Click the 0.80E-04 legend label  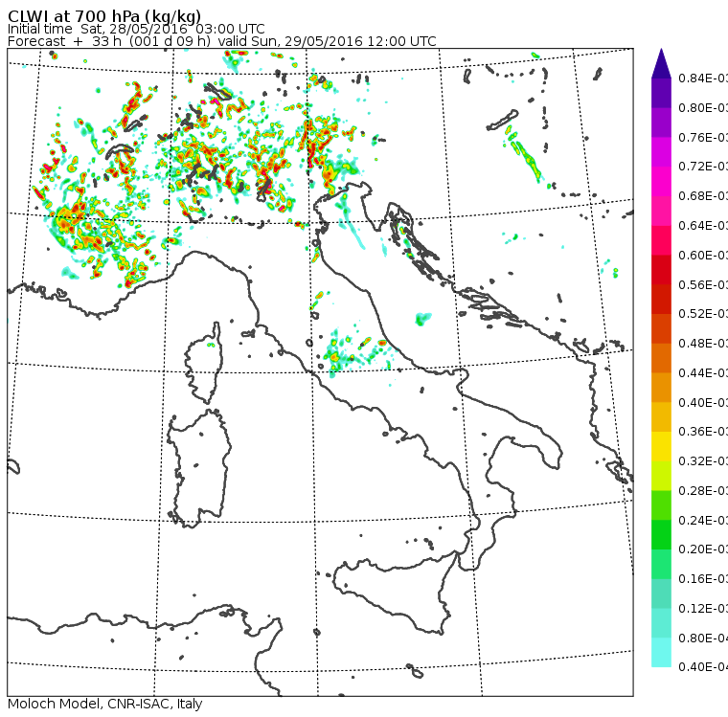pyautogui.click(x=702, y=638)
